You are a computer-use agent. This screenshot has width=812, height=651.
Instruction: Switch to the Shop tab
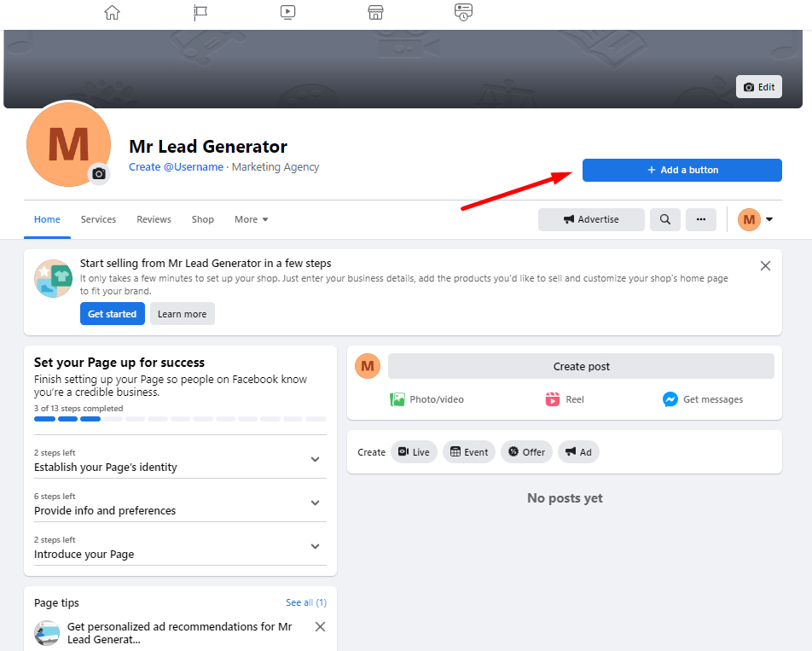(203, 219)
